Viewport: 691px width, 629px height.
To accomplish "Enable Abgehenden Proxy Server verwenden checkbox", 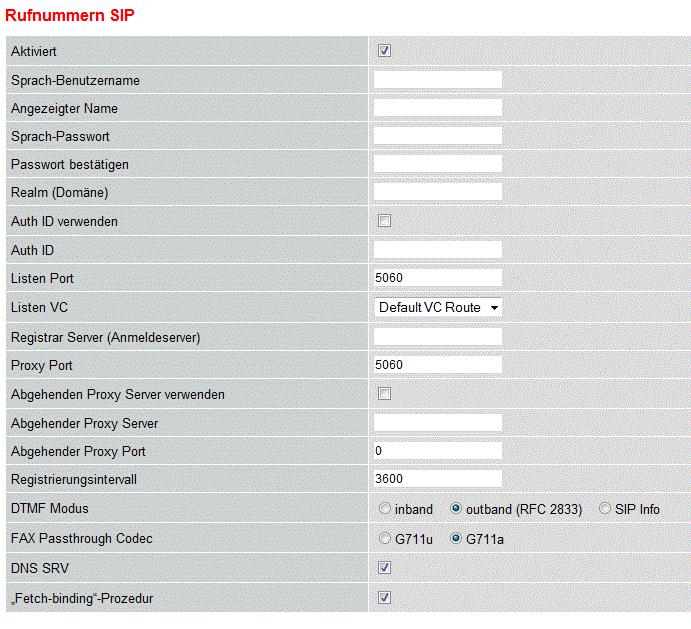I will coord(384,394).
